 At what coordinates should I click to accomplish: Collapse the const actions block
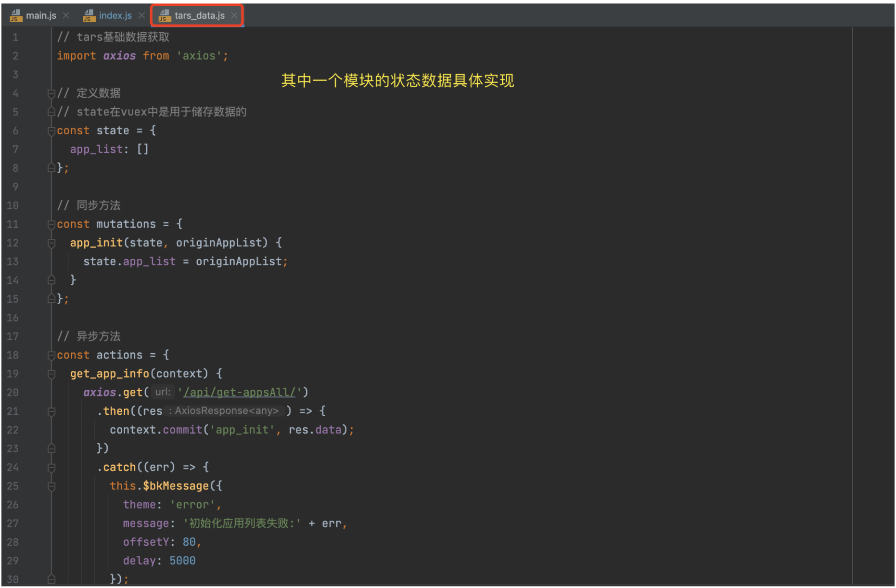point(51,355)
